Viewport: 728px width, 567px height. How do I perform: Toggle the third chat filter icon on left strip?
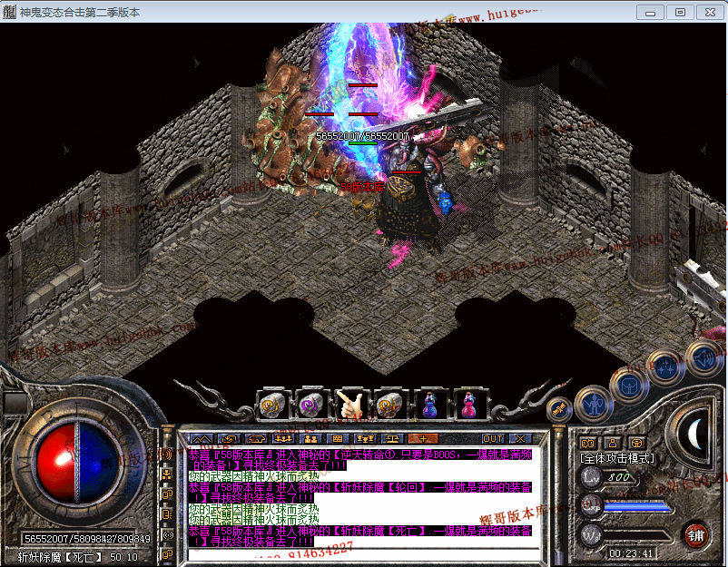168,494
